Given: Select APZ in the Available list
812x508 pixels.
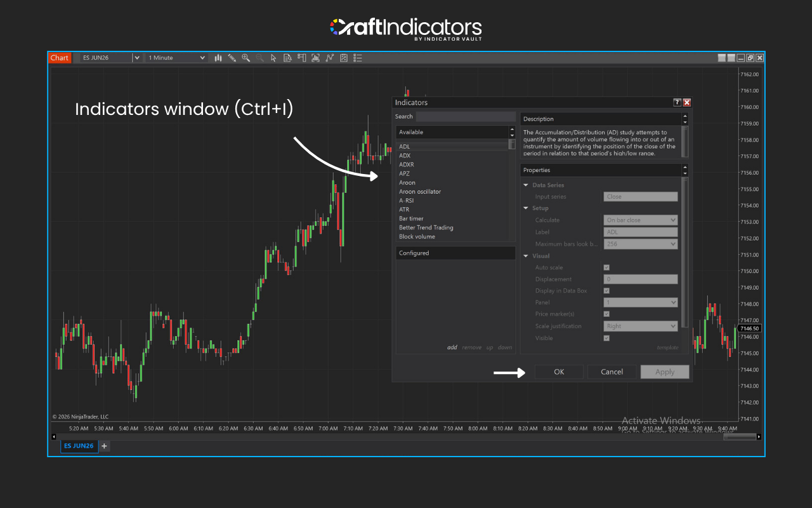Looking at the screenshot, I should click(453, 173).
